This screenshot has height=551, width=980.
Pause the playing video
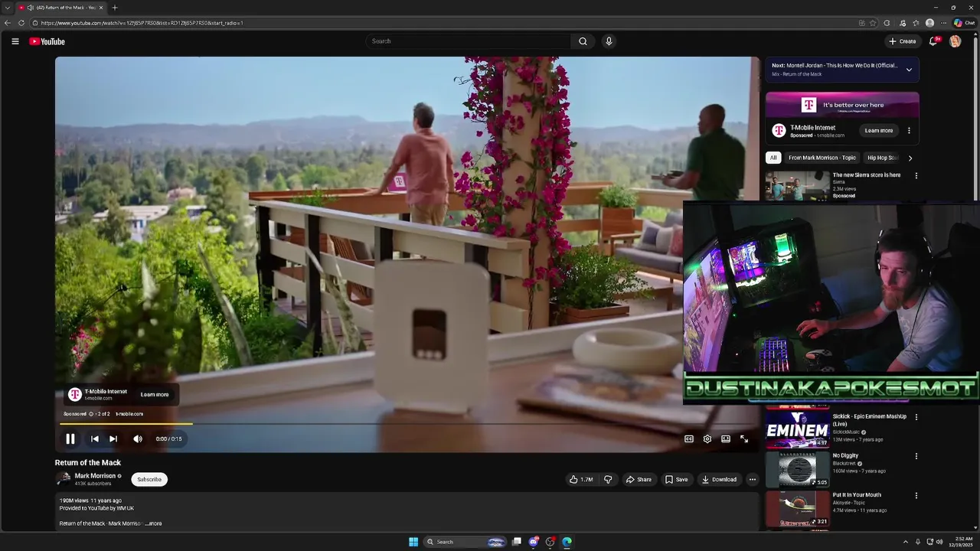[70, 439]
